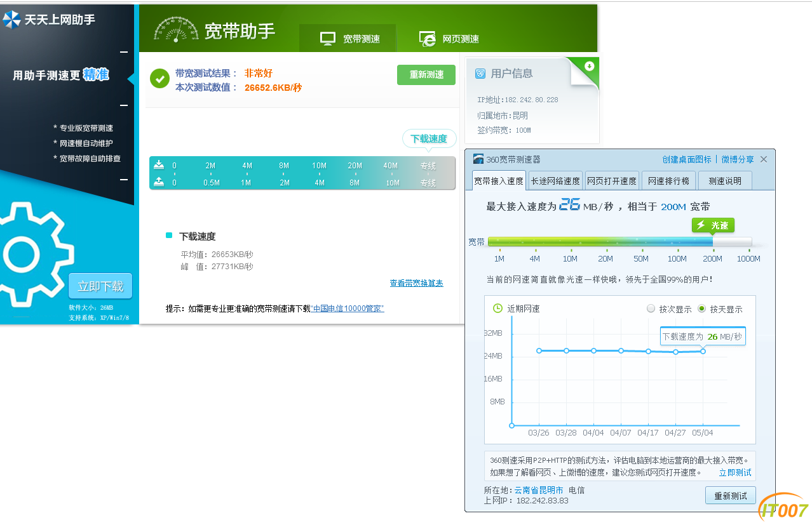Click the 03/26 data point on chart
This screenshot has height=525, width=812.
click(539, 350)
